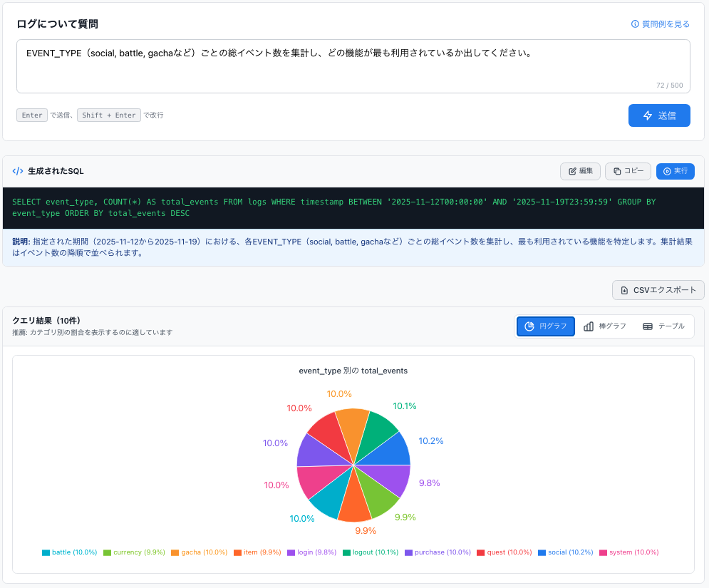Click the </> code icon beside 生成されたSQL

17,170
